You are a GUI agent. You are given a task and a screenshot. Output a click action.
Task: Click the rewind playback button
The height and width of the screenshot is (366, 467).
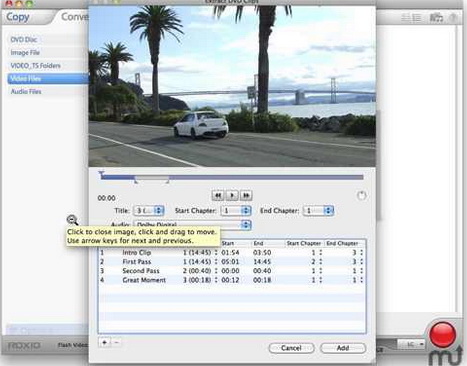218,195
